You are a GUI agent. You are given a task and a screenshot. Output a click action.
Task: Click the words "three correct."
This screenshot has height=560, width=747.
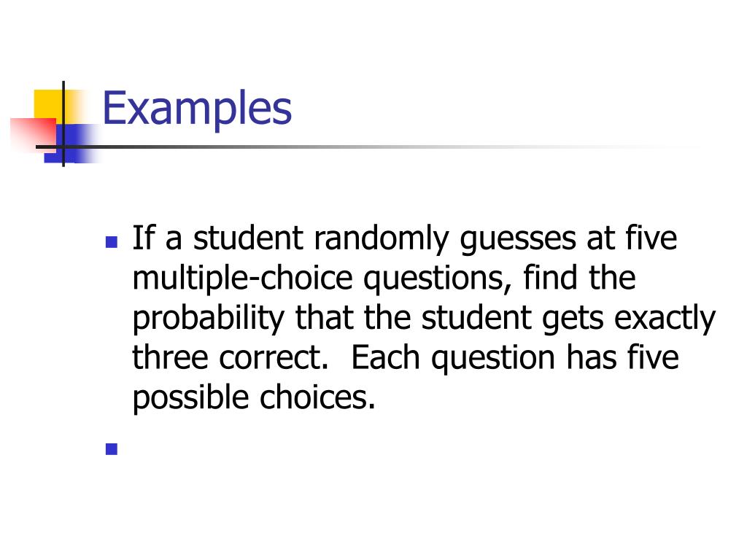tap(231, 357)
